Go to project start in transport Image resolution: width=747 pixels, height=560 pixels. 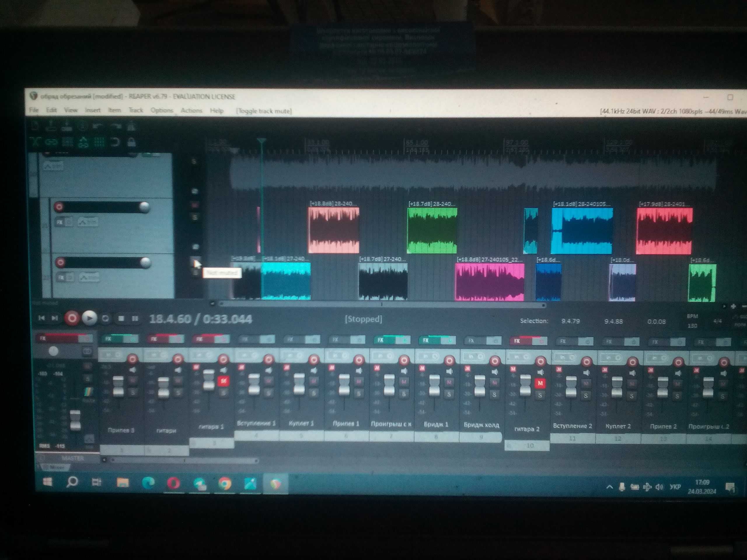tap(41, 318)
